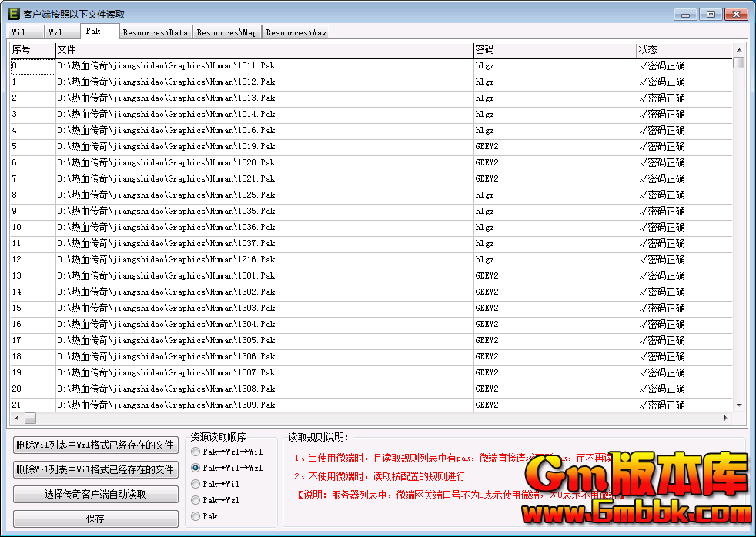Open the Resources\Map tab
The height and width of the screenshot is (537, 756).
226,32
